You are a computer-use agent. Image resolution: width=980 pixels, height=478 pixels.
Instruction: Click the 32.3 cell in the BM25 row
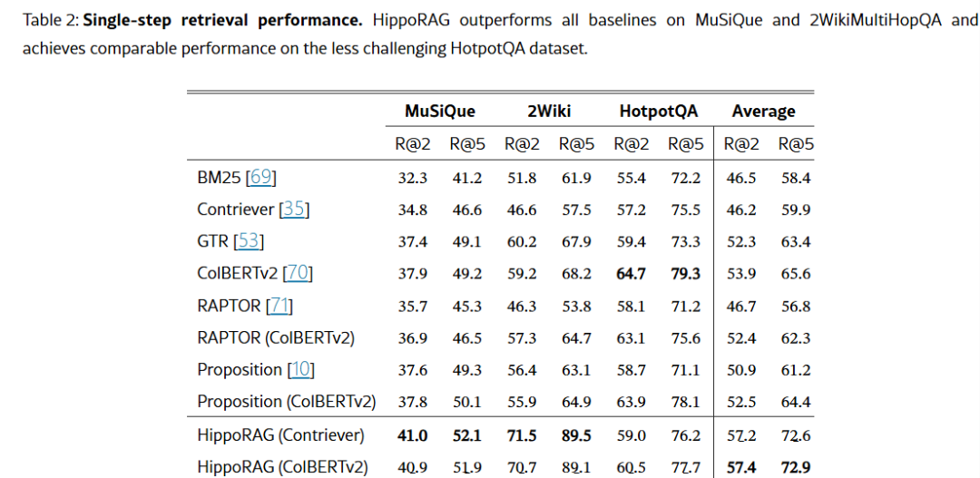412,178
